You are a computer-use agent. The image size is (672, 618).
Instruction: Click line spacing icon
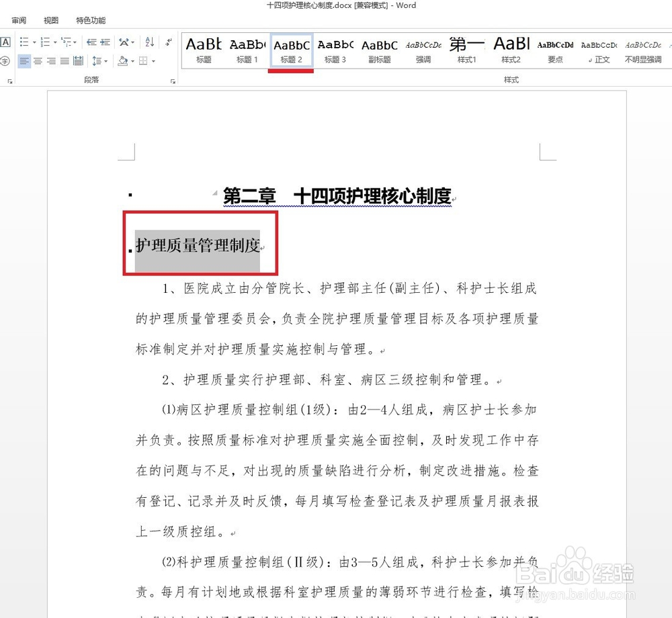point(96,61)
